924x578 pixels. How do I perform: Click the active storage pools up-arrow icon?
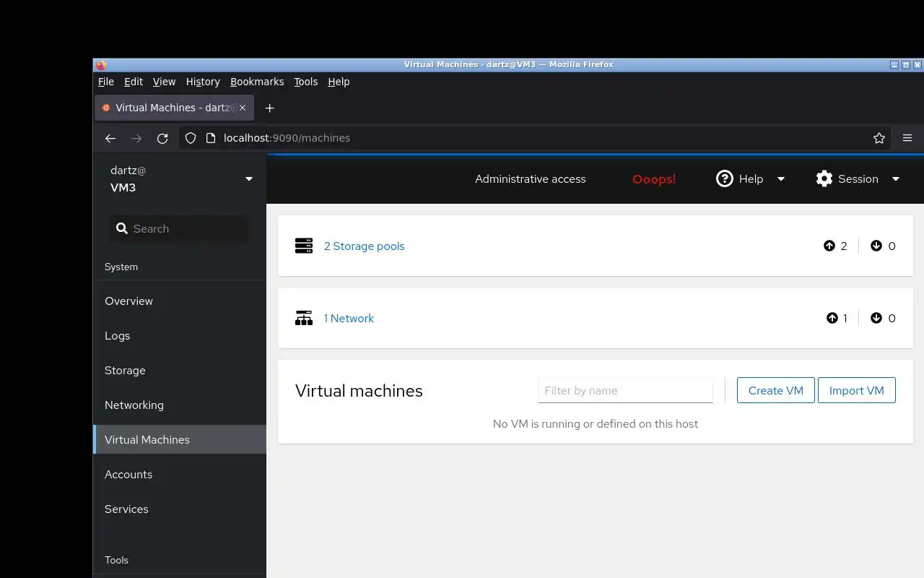coord(829,246)
